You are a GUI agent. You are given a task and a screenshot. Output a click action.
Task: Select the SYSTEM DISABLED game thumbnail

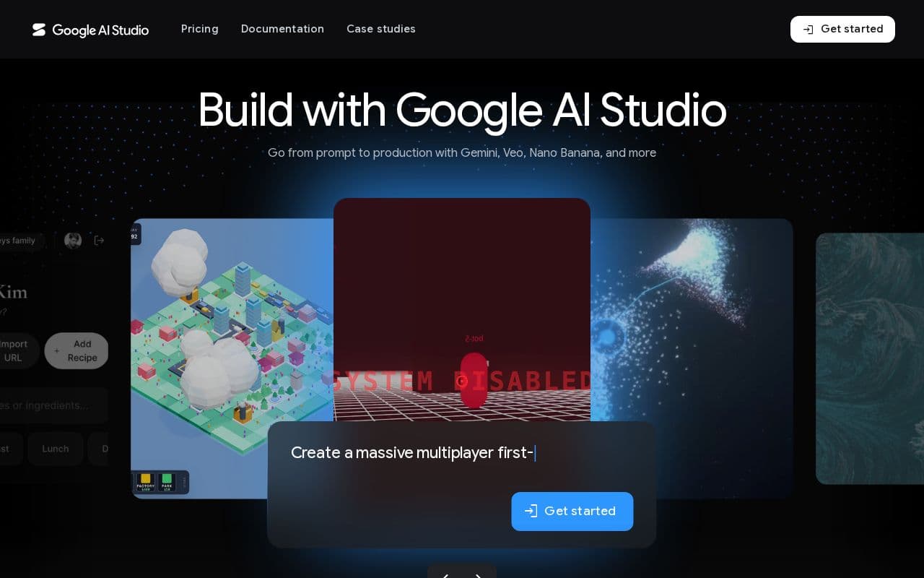[x=462, y=309]
